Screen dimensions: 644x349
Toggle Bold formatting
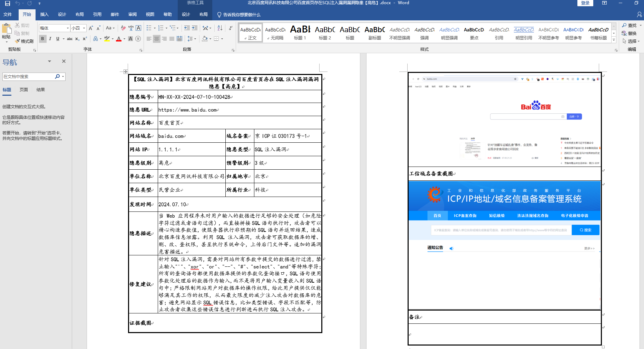coord(42,39)
